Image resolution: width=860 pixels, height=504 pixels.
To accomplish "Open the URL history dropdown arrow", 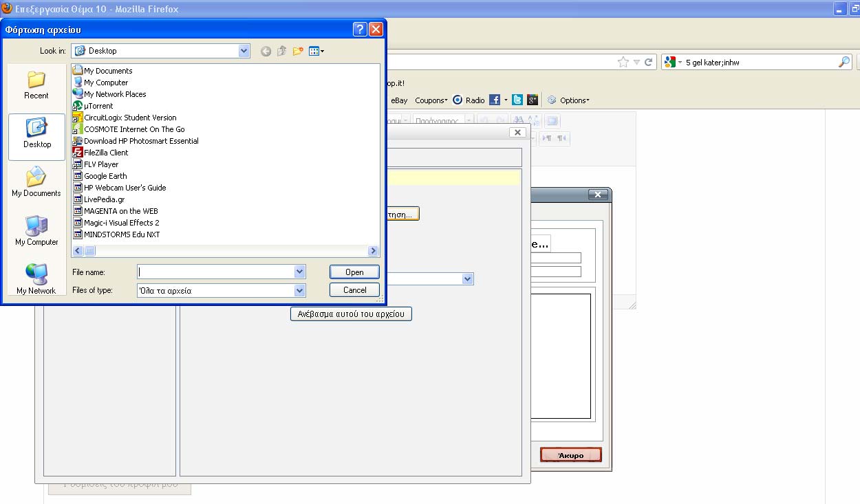I will point(636,62).
